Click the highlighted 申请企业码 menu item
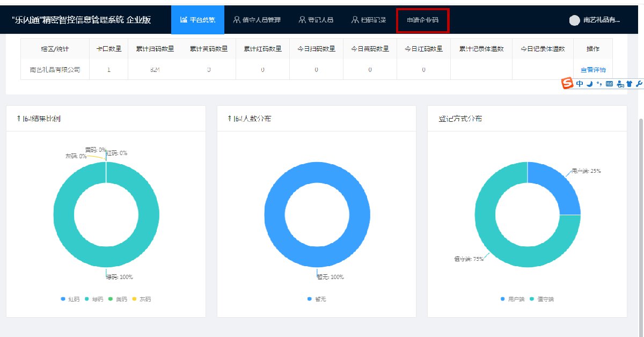 click(422, 20)
